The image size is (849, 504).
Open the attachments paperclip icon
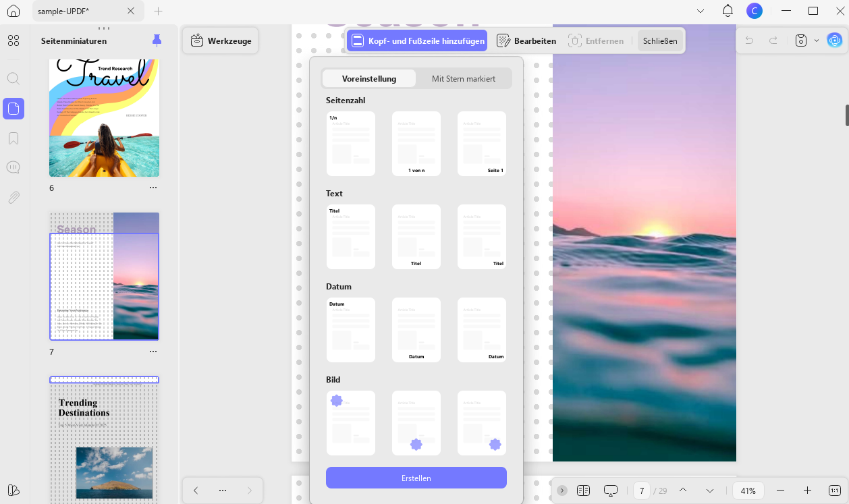(13, 198)
